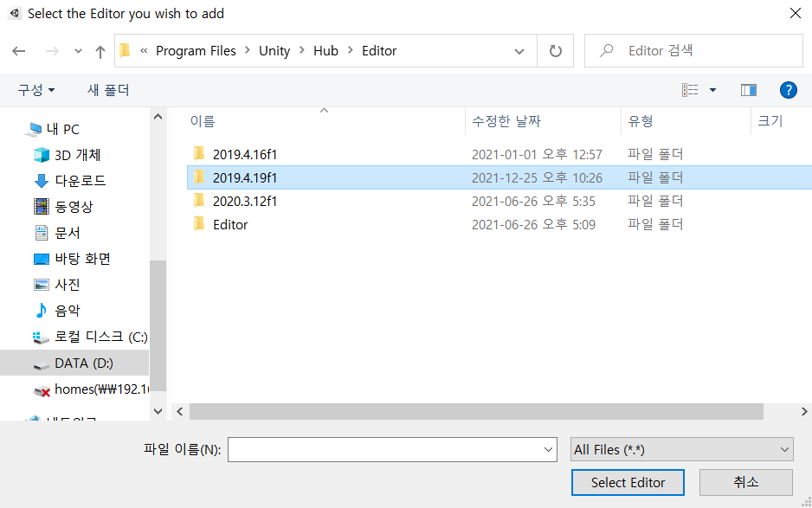Expand the address bar history dropdown
This screenshot has height=508, width=812.
(519, 51)
